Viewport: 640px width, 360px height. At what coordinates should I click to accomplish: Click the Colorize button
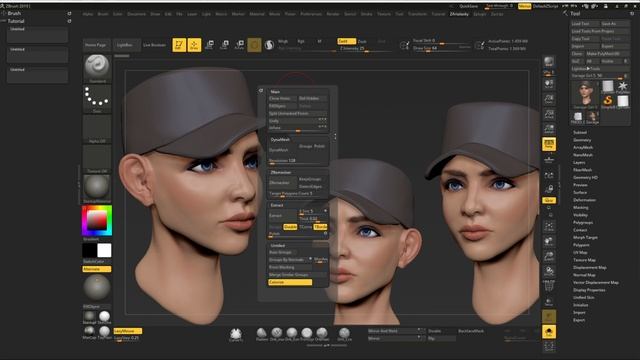tap(290, 282)
